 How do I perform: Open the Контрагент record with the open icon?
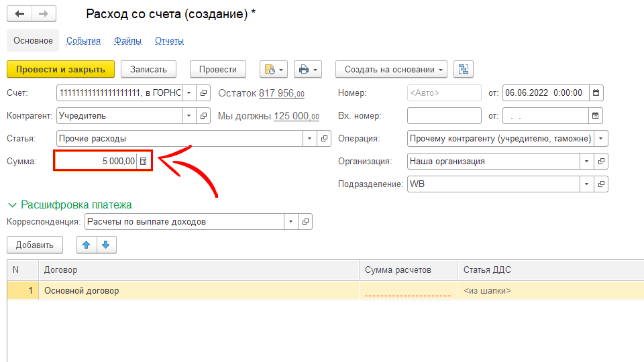point(205,115)
